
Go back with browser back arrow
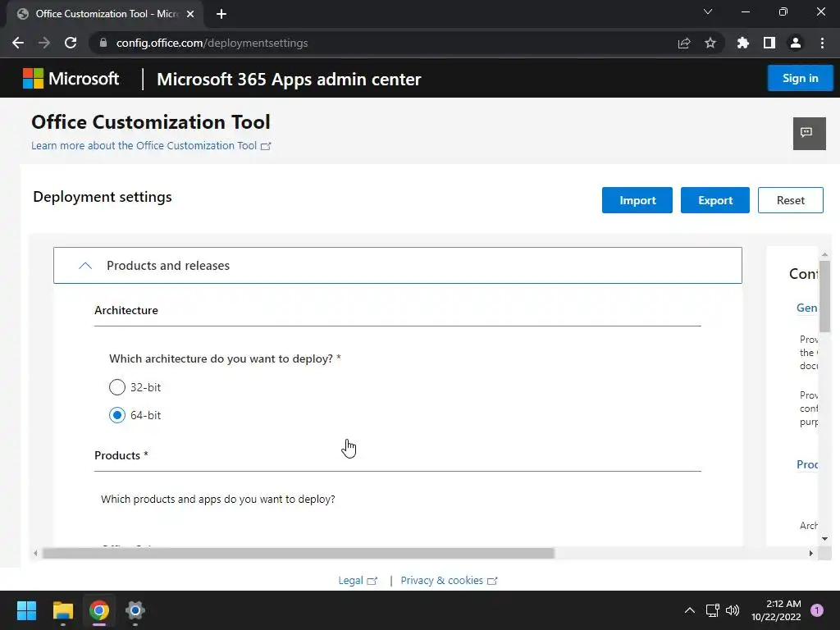(18, 43)
